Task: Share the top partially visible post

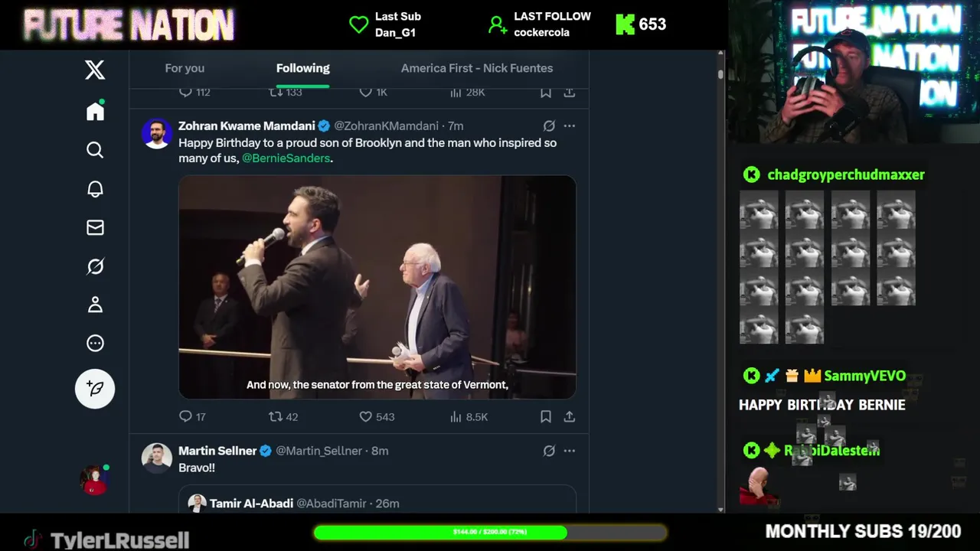Action: [570, 92]
